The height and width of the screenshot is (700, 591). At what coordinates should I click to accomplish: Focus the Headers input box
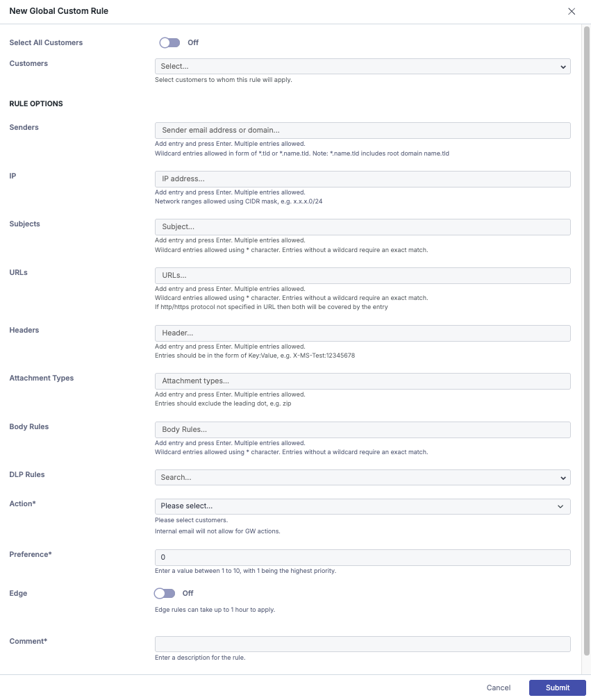point(361,333)
